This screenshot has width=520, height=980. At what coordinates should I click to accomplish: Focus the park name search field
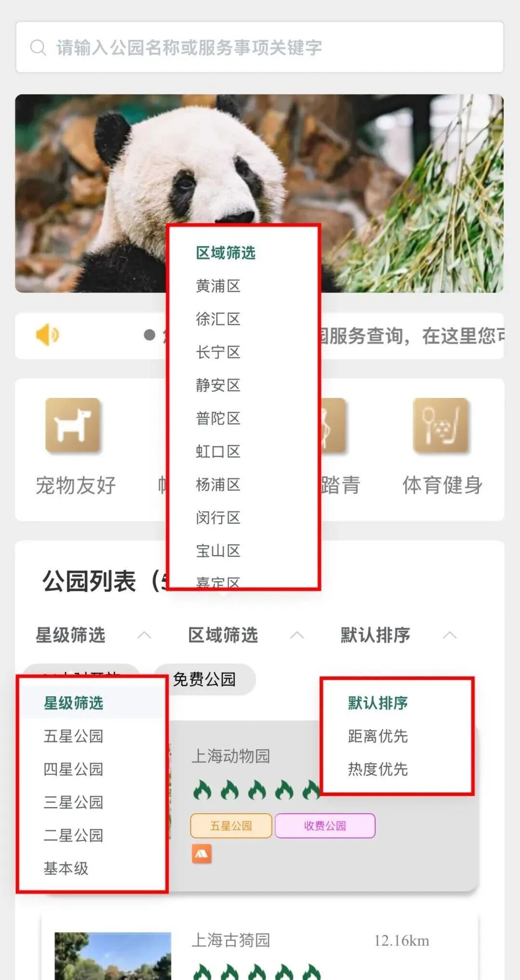click(x=260, y=47)
